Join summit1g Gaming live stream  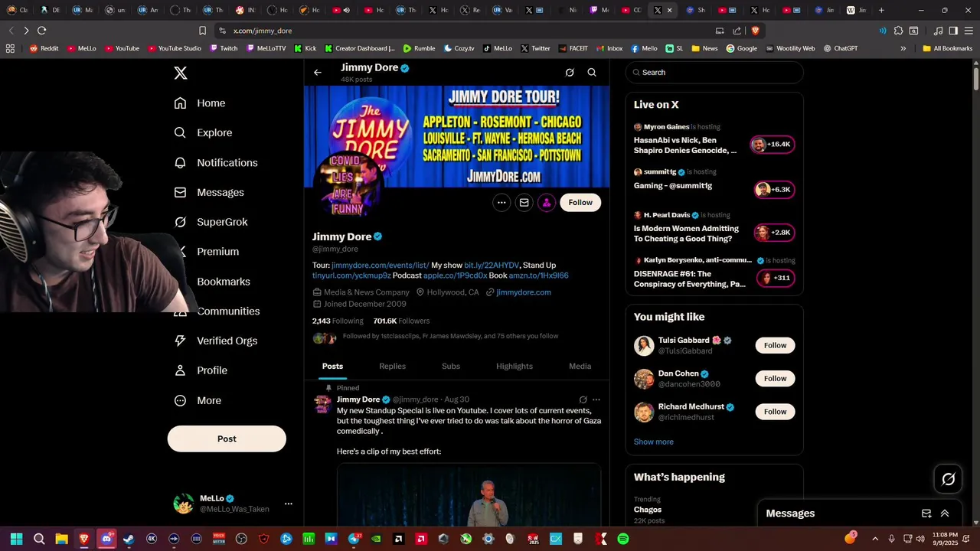774,190
